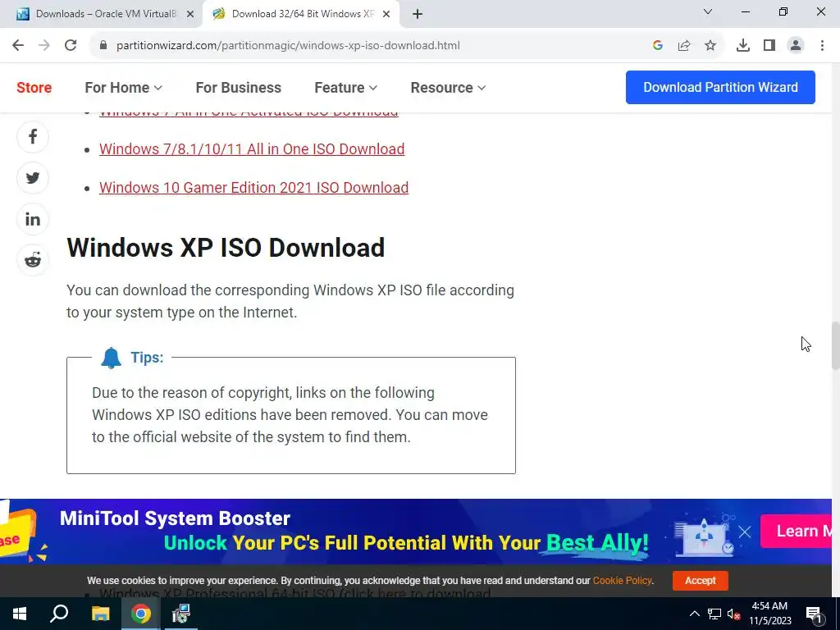Share article on Reddit
This screenshot has width=840, height=630.
tap(33, 260)
